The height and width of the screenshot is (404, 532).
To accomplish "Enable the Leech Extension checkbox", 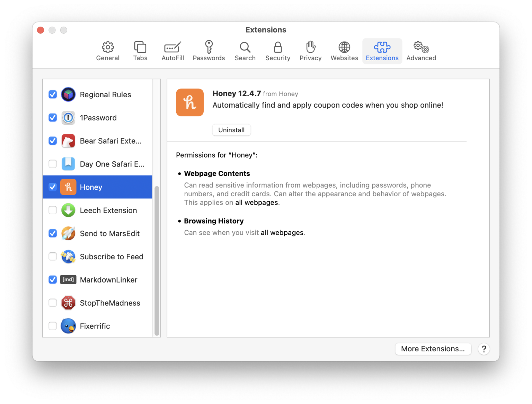I will coord(52,210).
